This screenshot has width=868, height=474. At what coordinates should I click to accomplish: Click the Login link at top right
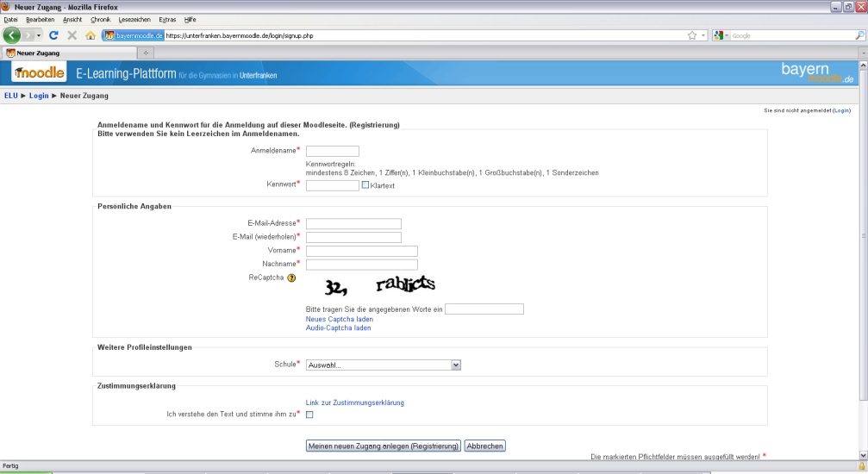pyautogui.click(x=841, y=111)
